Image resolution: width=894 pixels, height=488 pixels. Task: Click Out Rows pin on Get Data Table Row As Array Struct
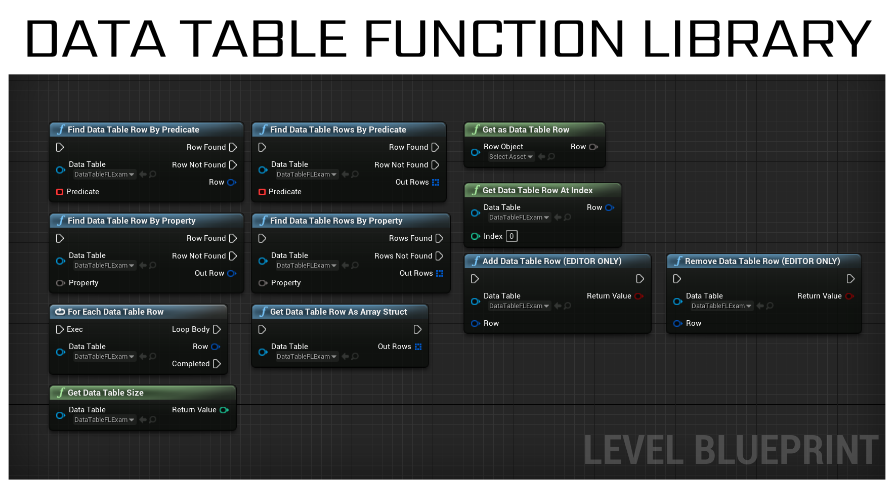coord(418,346)
